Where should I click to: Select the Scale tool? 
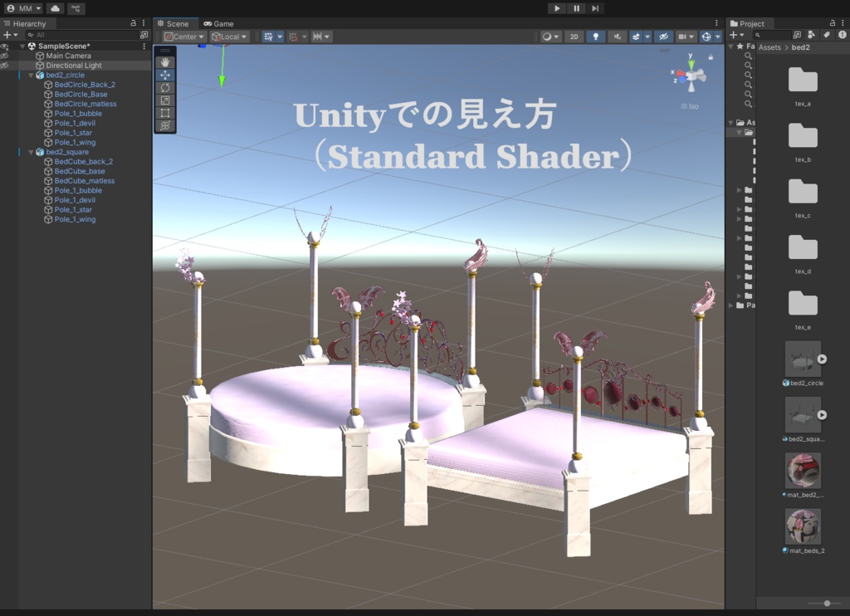(x=165, y=100)
